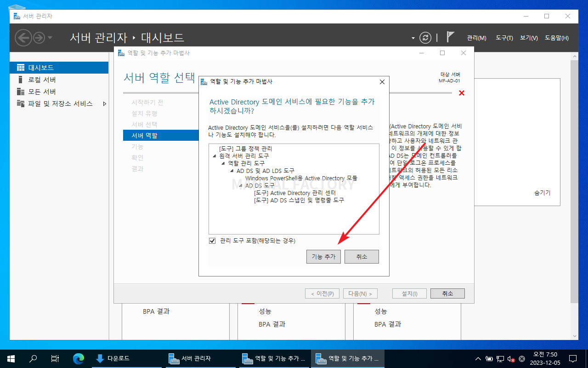Select [도구] 그룹 정책 관리 row
This screenshot has height=368, width=588.
click(x=245, y=149)
